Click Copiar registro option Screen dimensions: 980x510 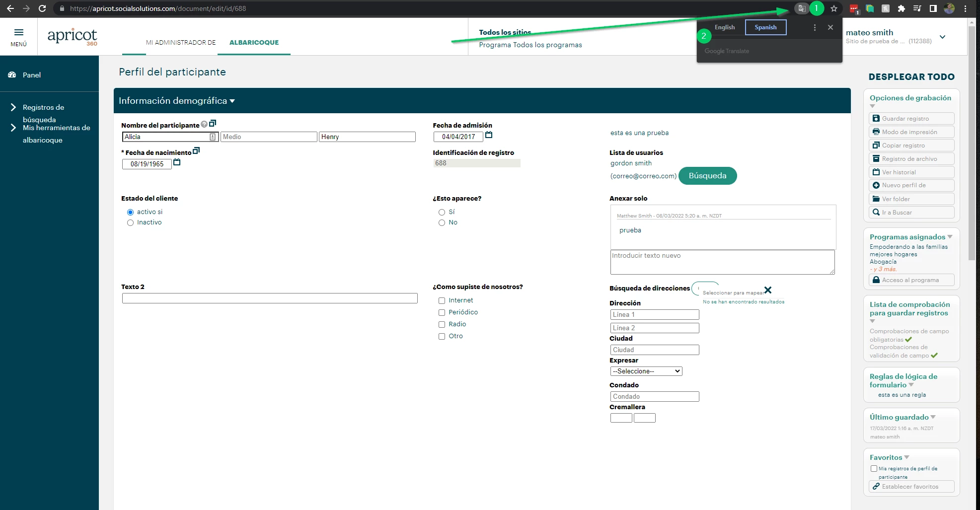pos(911,146)
